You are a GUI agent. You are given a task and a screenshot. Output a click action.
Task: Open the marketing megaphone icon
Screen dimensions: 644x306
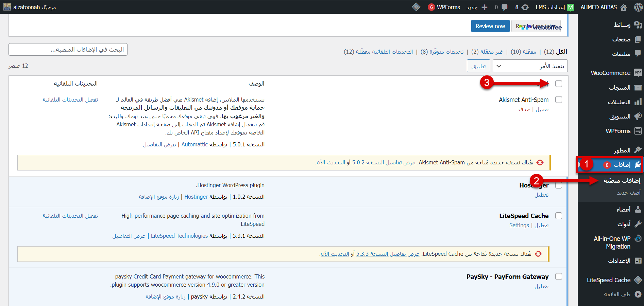point(638,116)
